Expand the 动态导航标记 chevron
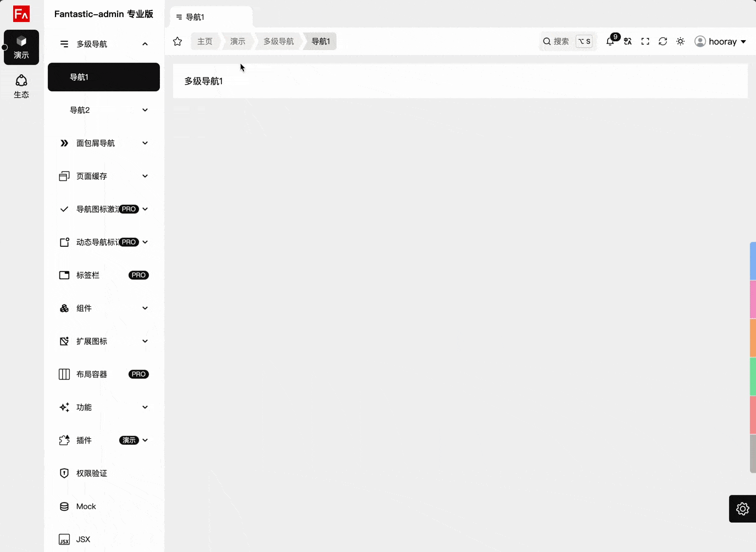This screenshot has height=552, width=756. [x=145, y=242]
